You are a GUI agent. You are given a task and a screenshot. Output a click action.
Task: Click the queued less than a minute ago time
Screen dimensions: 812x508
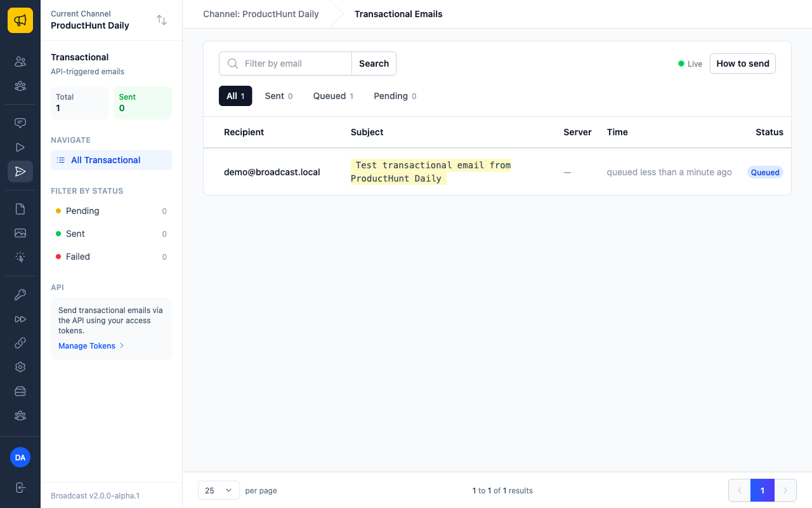click(669, 172)
